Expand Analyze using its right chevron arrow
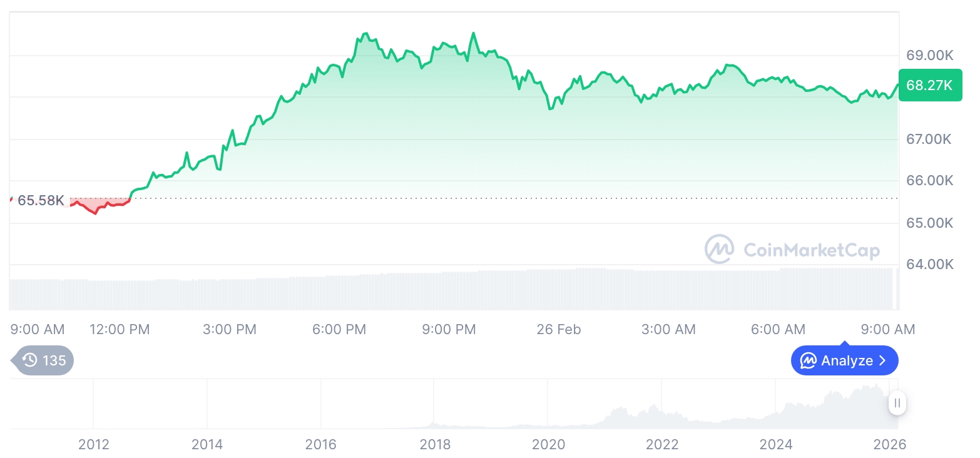 (x=883, y=361)
